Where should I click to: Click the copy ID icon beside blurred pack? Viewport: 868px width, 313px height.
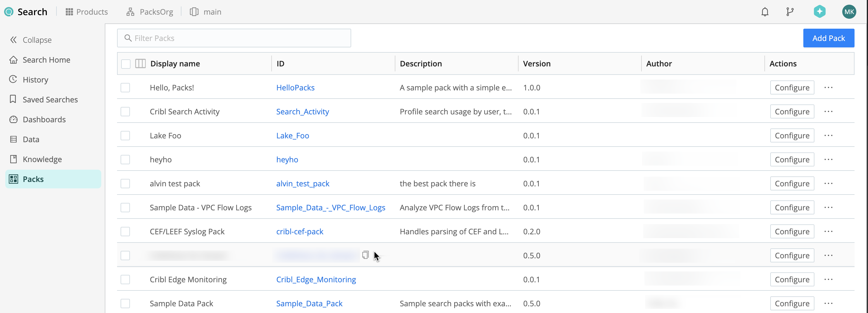click(x=365, y=255)
